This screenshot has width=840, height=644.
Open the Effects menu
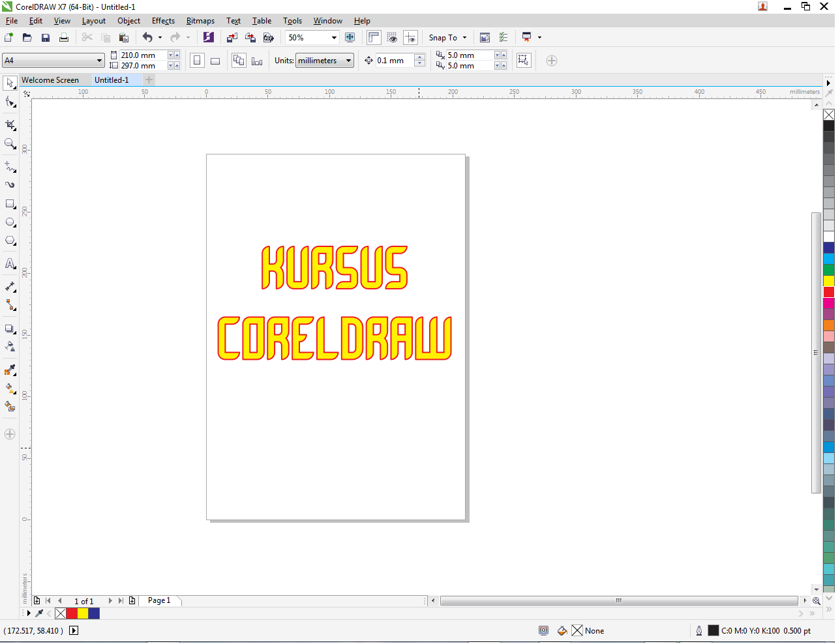[163, 21]
